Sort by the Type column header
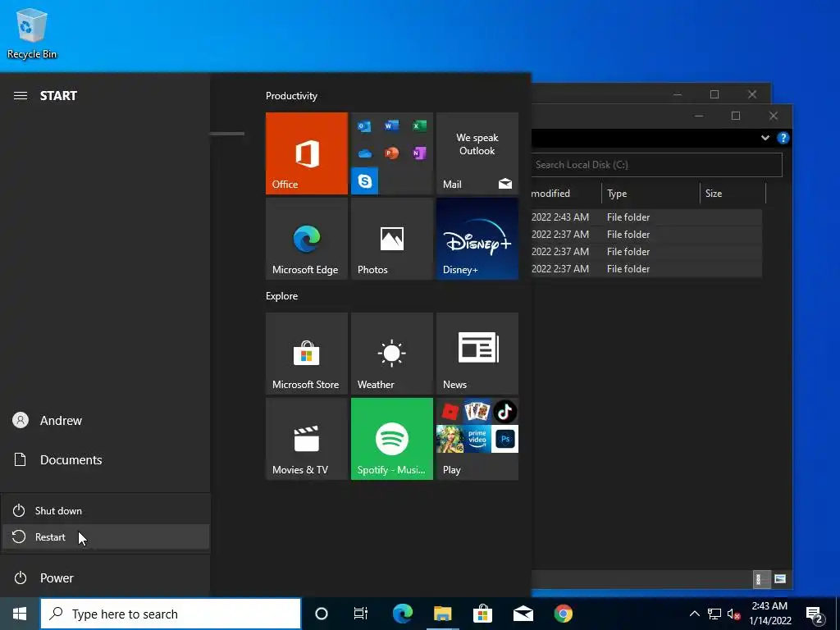This screenshot has width=840, height=630. pos(651,194)
